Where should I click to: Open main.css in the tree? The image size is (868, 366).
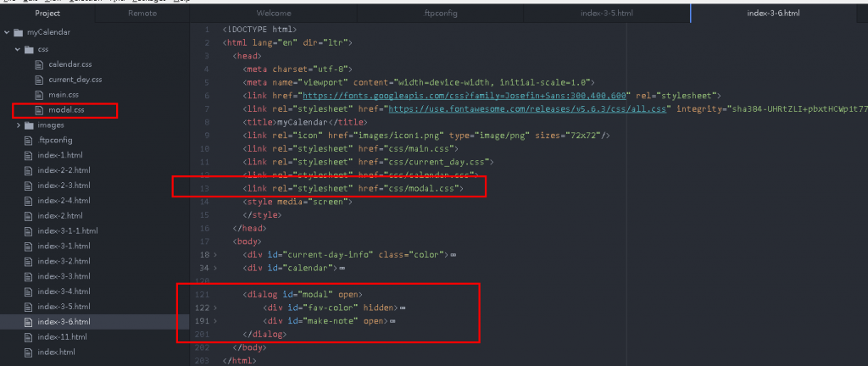point(64,95)
